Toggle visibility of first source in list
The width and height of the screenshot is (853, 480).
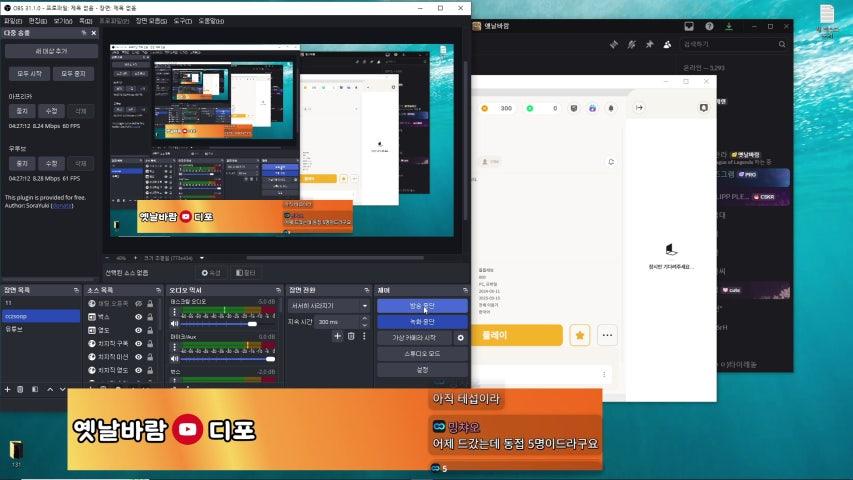[x=139, y=303]
